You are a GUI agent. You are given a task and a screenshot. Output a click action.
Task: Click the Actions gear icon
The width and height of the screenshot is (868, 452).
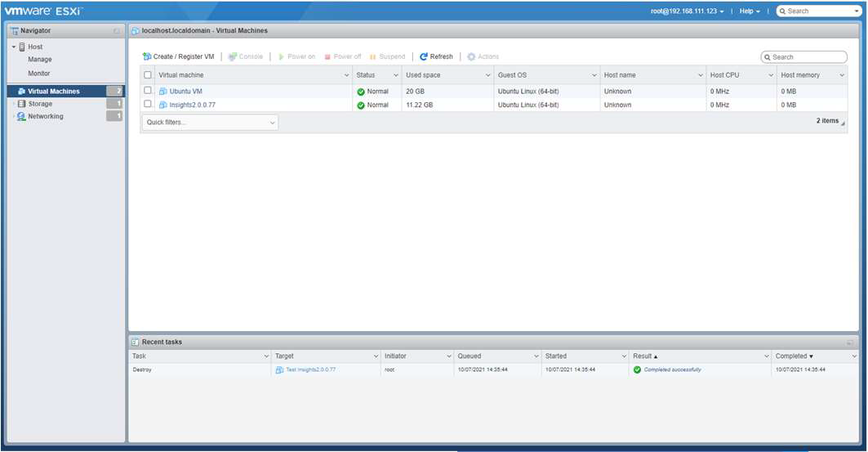pos(471,56)
